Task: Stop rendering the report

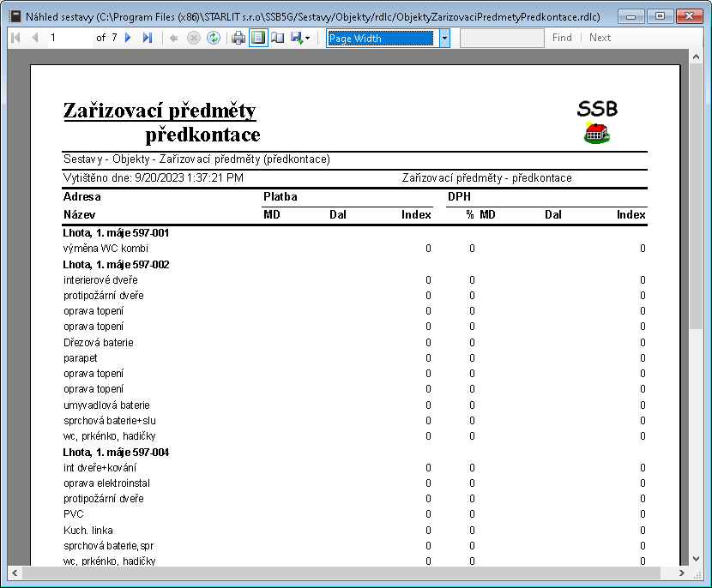Action: point(193,38)
